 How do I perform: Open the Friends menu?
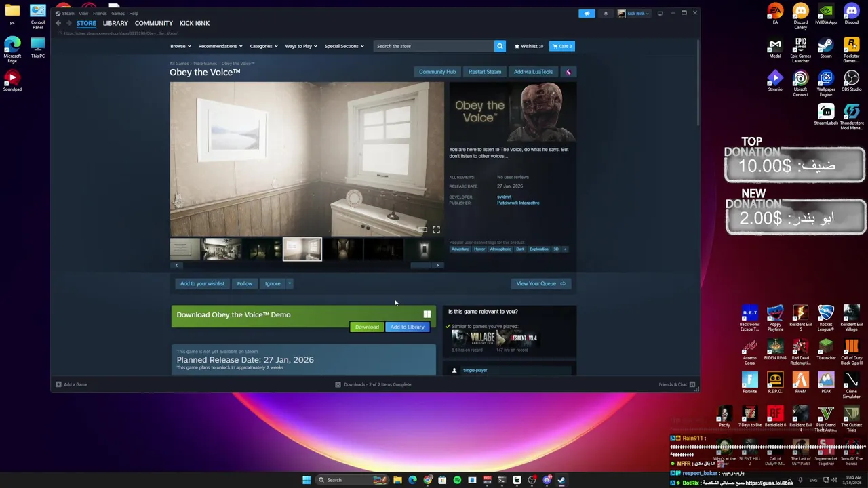point(100,13)
